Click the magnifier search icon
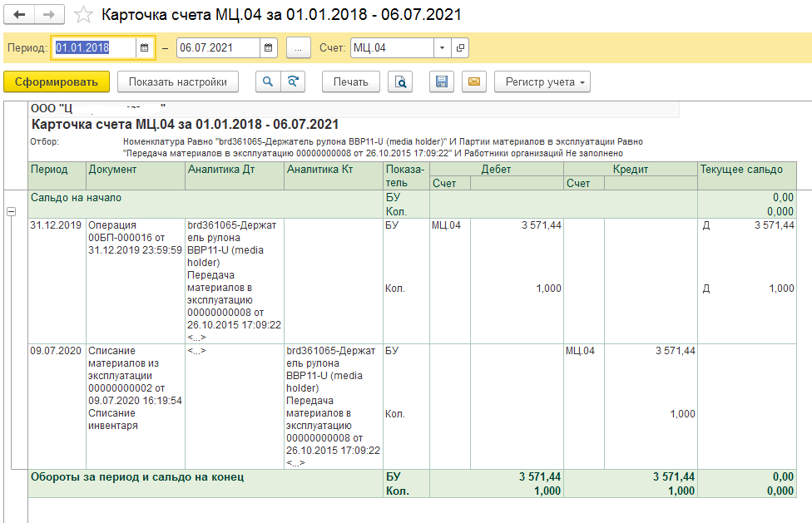The width and height of the screenshot is (812, 523). tap(268, 81)
